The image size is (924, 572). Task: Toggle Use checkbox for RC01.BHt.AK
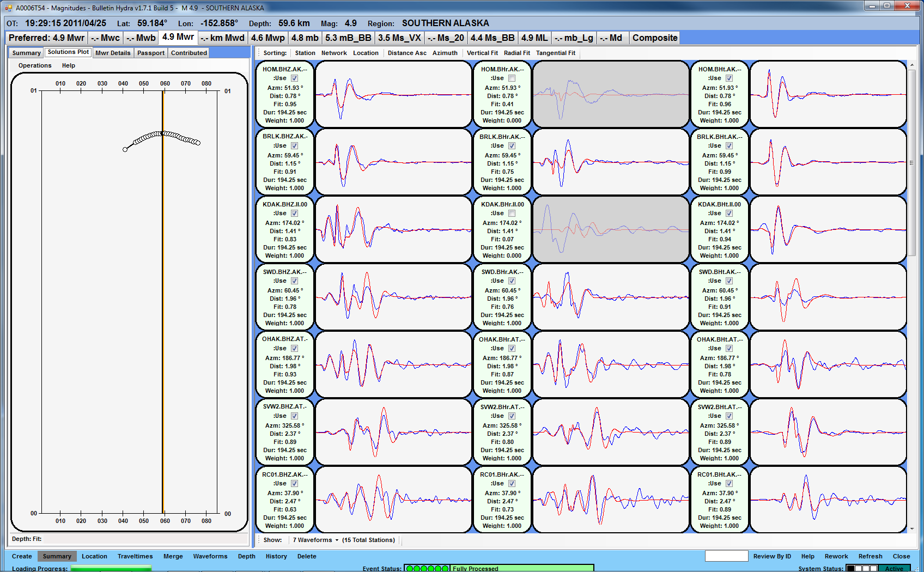click(729, 484)
